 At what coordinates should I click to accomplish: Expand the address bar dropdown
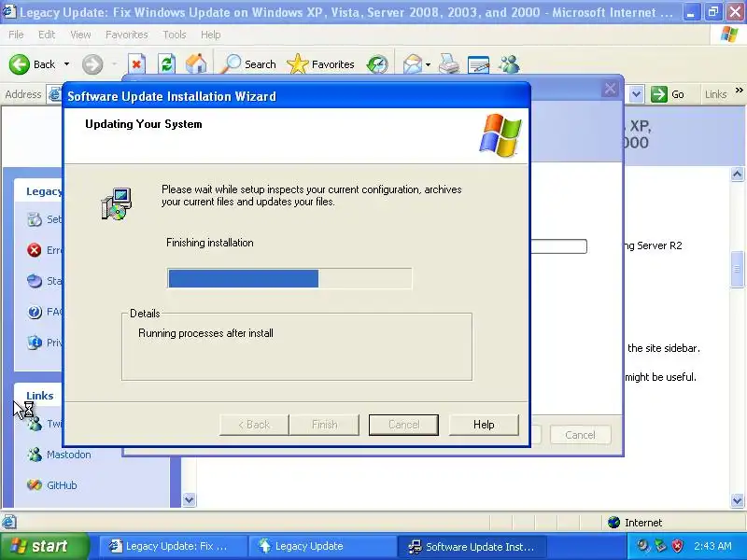coord(637,94)
